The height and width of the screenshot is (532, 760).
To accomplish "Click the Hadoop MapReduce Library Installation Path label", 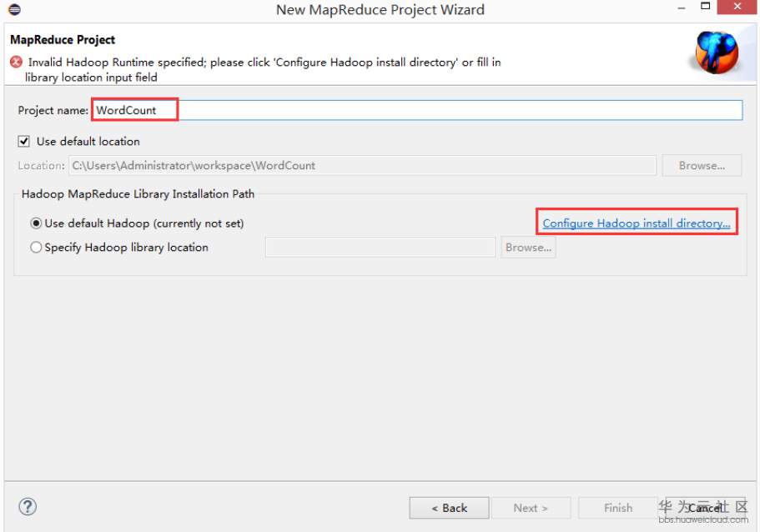I will click(x=138, y=193).
